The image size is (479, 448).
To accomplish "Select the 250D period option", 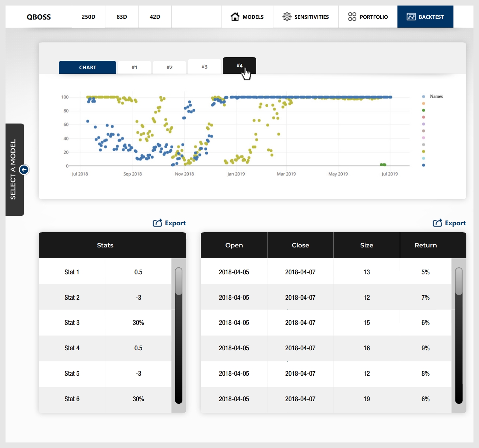I will point(88,17).
